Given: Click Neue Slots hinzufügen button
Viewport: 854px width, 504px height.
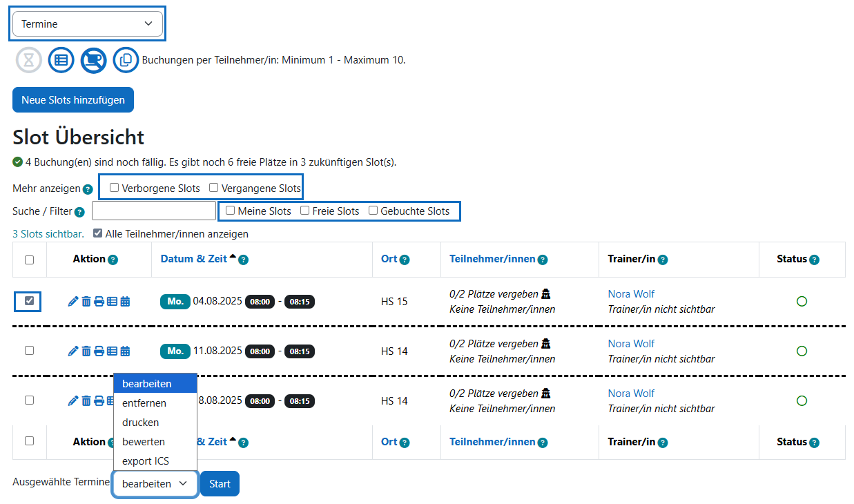Looking at the screenshot, I should [73, 99].
